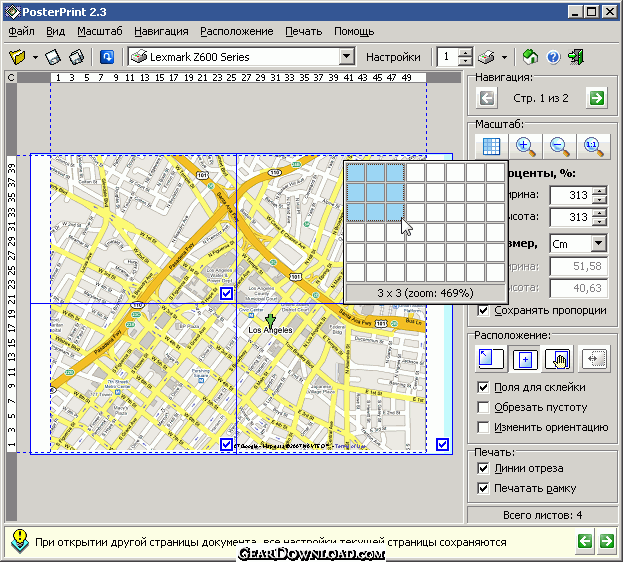Image resolution: width=623 pixels, height=562 pixels.
Task: Open the Вид menu
Action: (x=55, y=31)
